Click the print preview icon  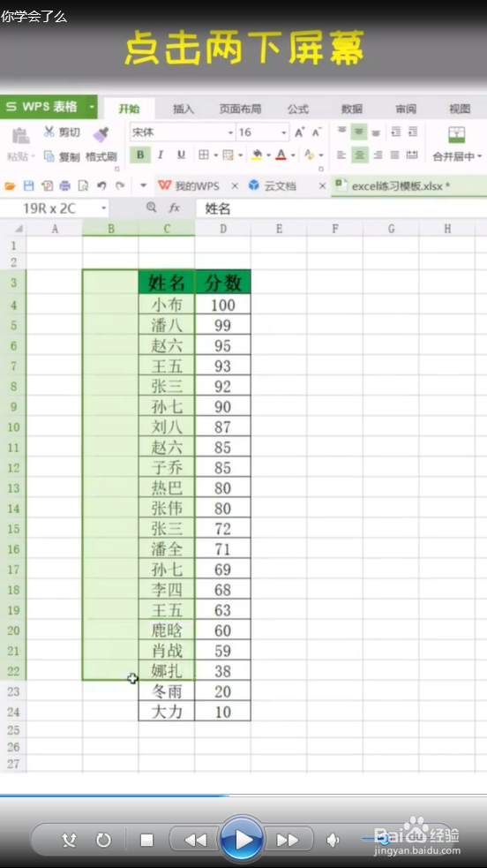[x=83, y=186]
